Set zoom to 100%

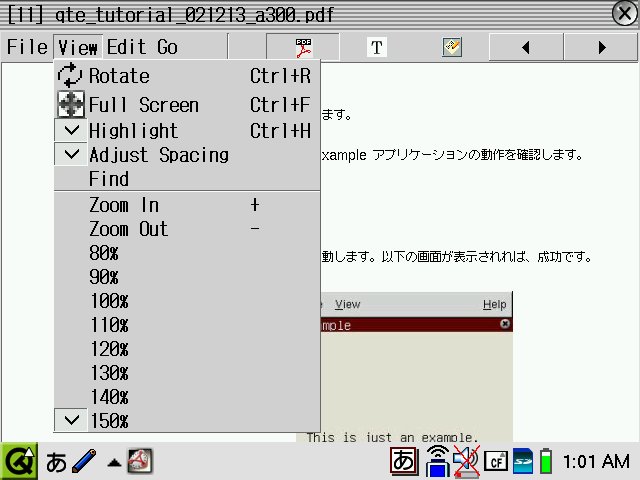click(187, 301)
